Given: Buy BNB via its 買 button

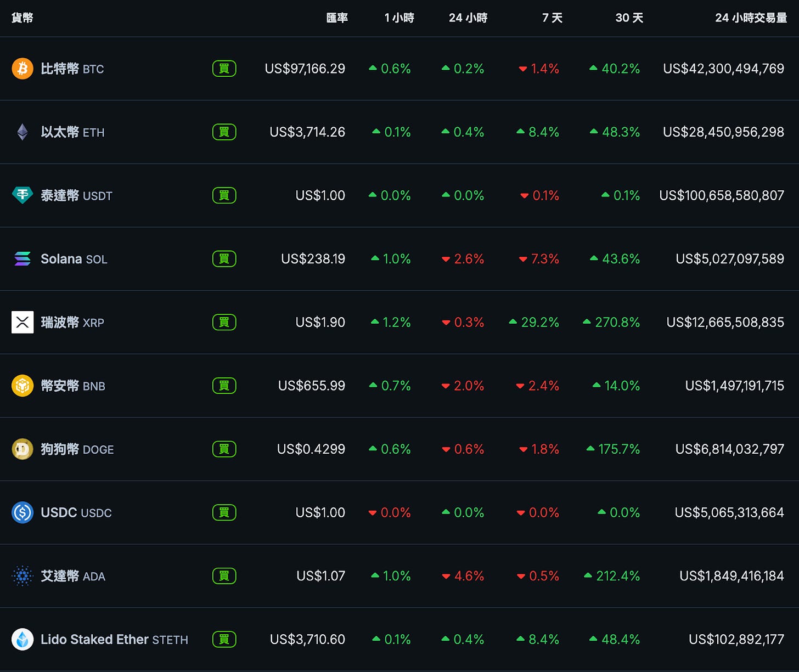Looking at the screenshot, I should [x=224, y=386].
